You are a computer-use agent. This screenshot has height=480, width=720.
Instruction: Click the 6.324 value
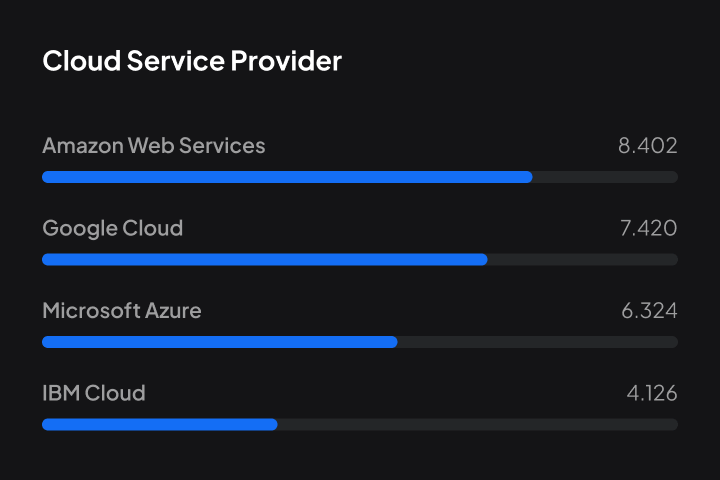(649, 311)
